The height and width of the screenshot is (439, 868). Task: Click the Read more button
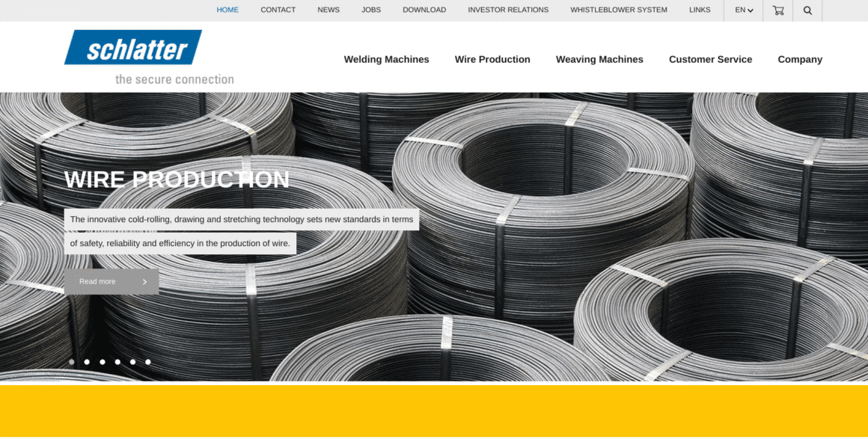(111, 281)
